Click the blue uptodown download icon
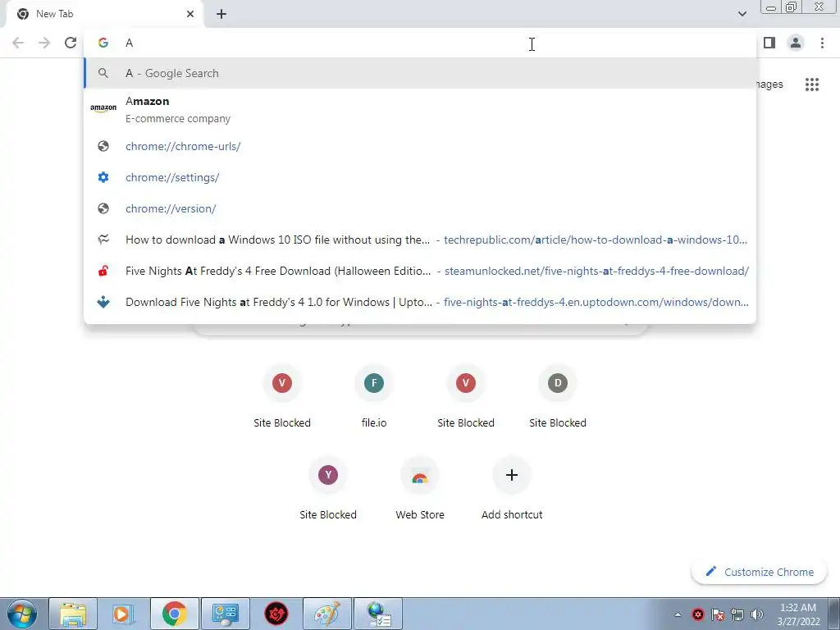The height and width of the screenshot is (630, 840). (103, 302)
